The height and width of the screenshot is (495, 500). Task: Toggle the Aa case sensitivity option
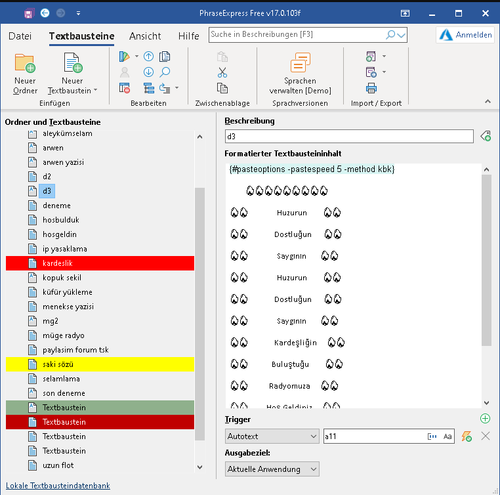point(447,436)
